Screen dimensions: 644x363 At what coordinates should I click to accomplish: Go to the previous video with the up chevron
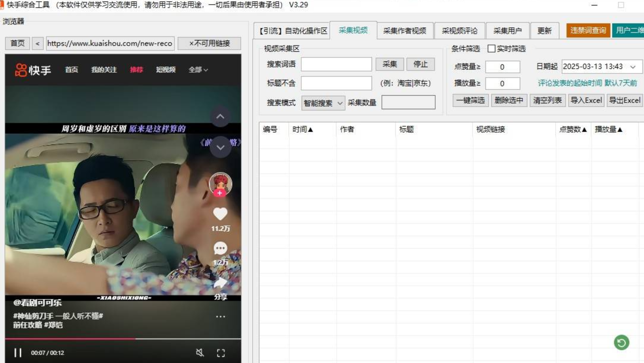pyautogui.click(x=220, y=117)
